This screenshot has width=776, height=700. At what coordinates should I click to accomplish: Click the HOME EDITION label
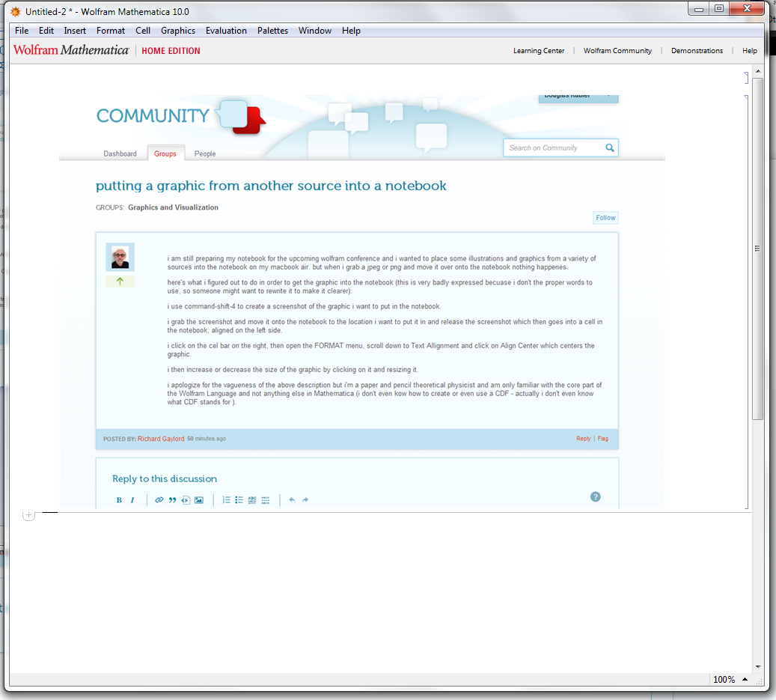[x=171, y=51]
